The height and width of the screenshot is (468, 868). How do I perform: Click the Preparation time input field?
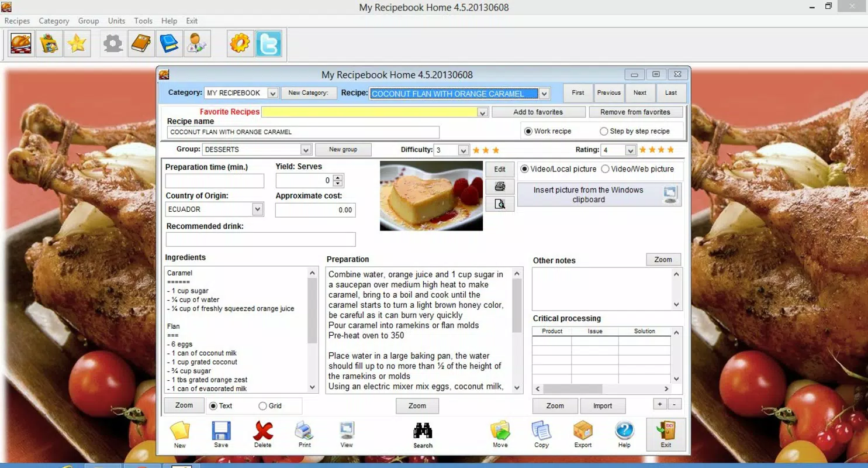click(215, 181)
